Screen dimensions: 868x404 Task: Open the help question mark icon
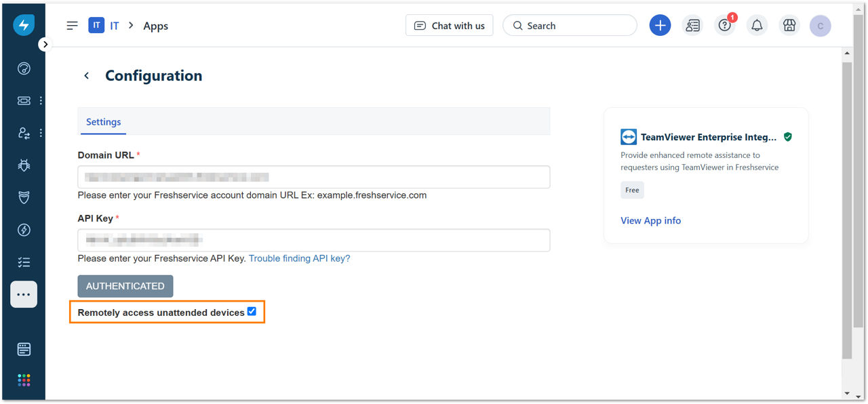click(x=725, y=26)
